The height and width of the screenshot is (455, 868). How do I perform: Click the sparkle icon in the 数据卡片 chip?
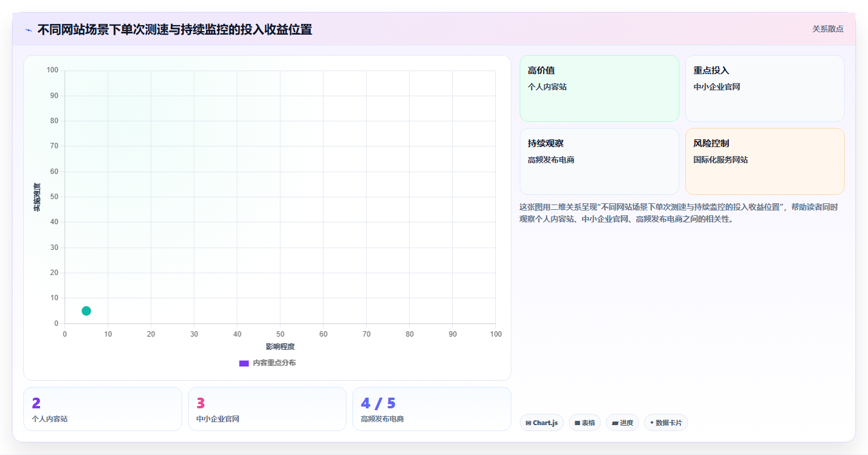tap(652, 423)
